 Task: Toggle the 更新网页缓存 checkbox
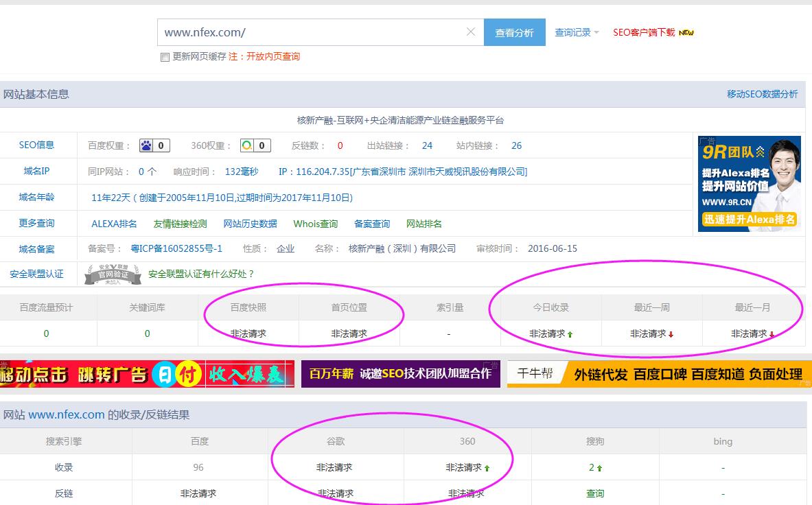click(165, 57)
